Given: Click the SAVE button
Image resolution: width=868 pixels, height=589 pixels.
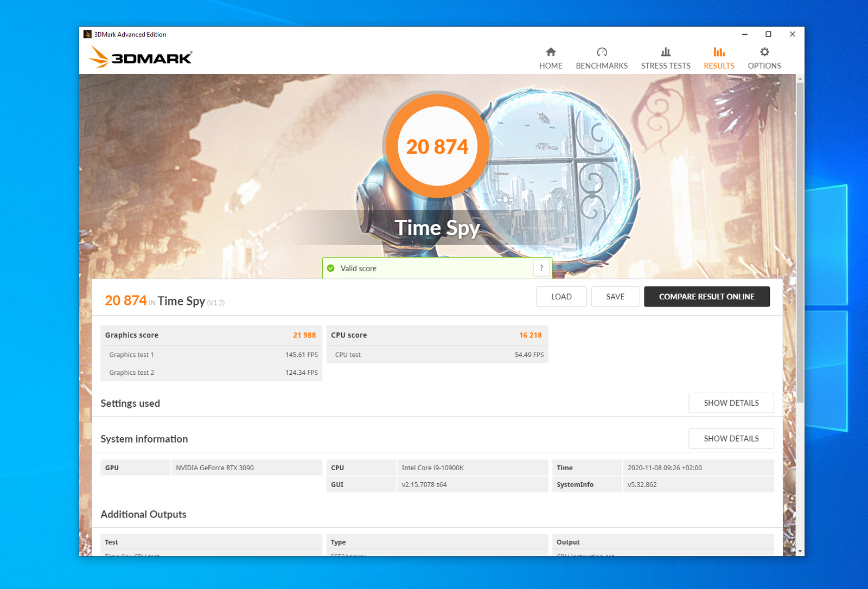Looking at the screenshot, I should pos(615,297).
